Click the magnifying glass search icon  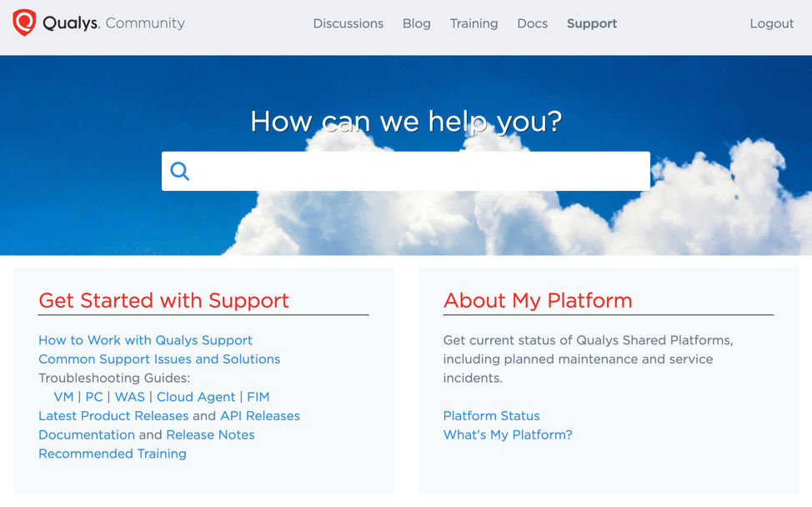180,171
